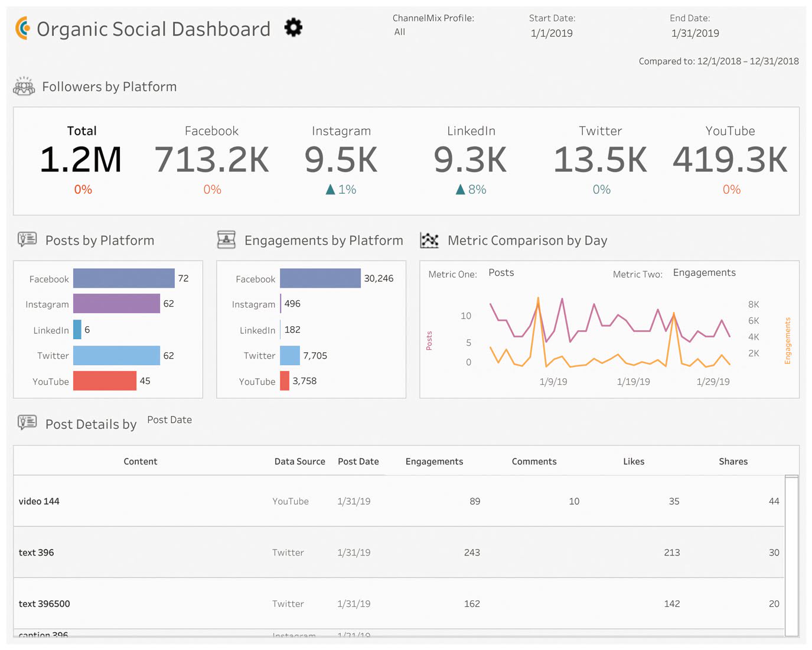Screen dimensions: 812x650
Task: Click the Metric Comparison chart icon
Action: pos(429,240)
